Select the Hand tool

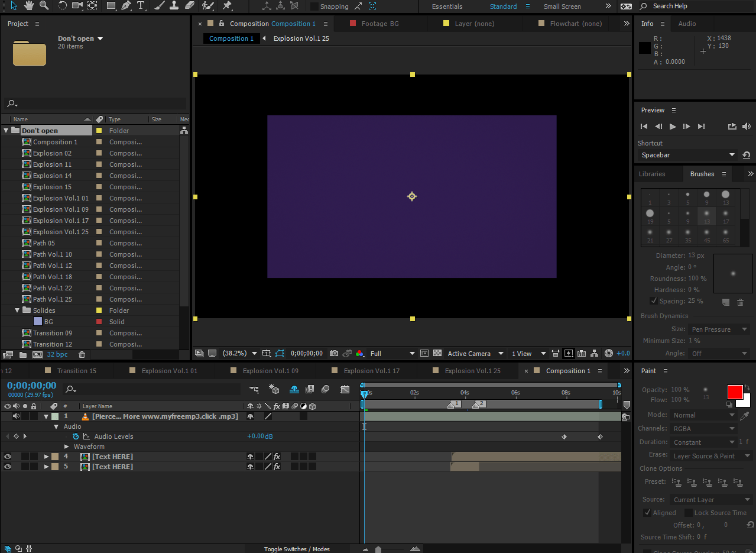pos(28,7)
